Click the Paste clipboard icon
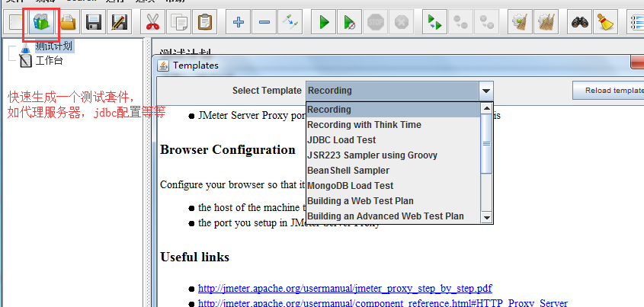This screenshot has height=307, width=644. [x=204, y=22]
